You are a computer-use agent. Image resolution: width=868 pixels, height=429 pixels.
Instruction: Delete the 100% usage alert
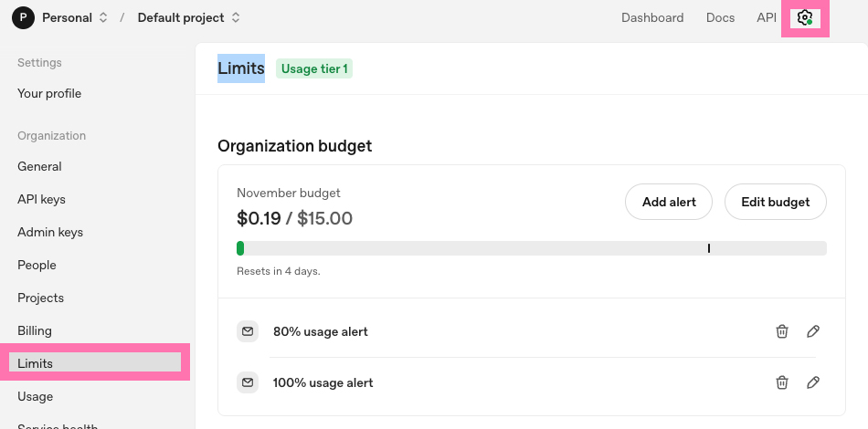(x=782, y=382)
